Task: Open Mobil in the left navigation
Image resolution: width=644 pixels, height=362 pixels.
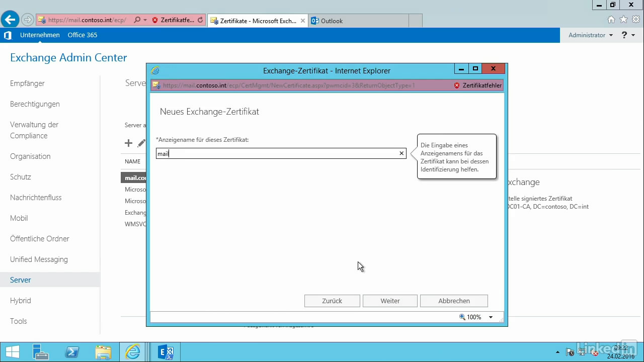Action: tap(19, 218)
